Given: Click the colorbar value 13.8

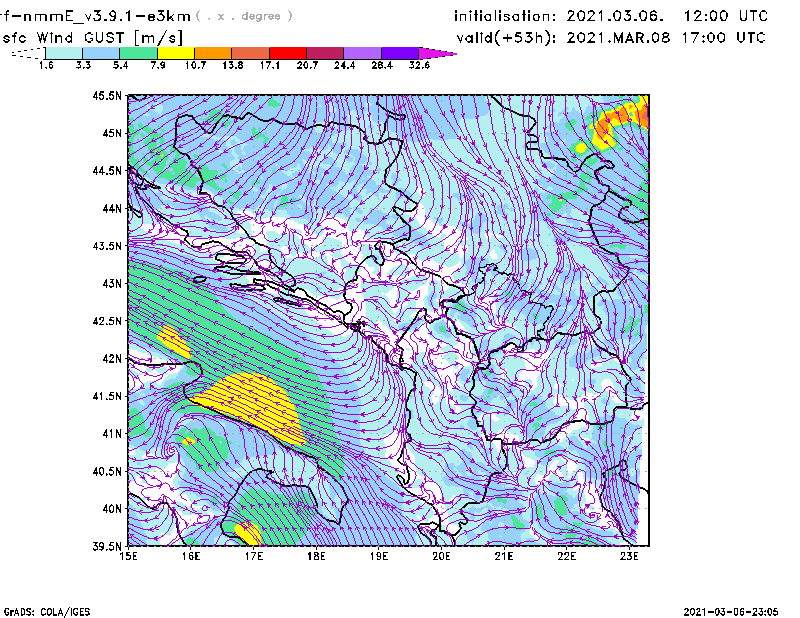Looking at the screenshot, I should [x=232, y=65].
